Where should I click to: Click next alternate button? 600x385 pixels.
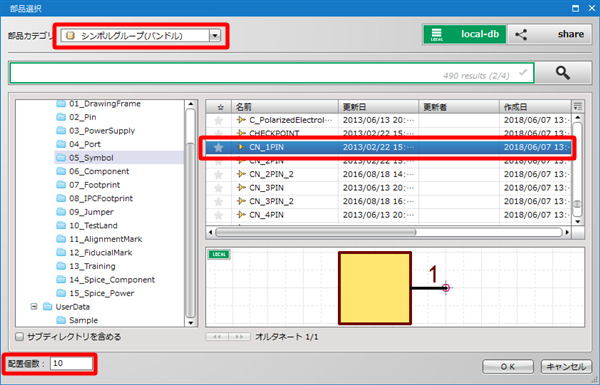pyautogui.click(x=239, y=337)
